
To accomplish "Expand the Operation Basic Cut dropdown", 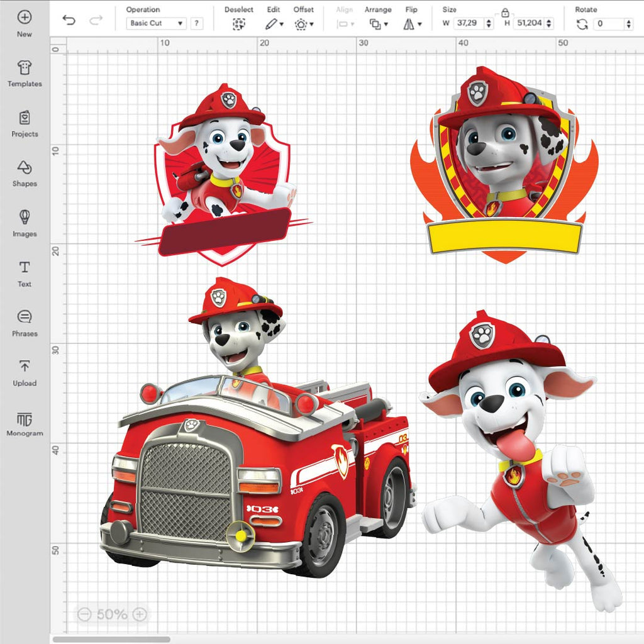I will pos(157,23).
